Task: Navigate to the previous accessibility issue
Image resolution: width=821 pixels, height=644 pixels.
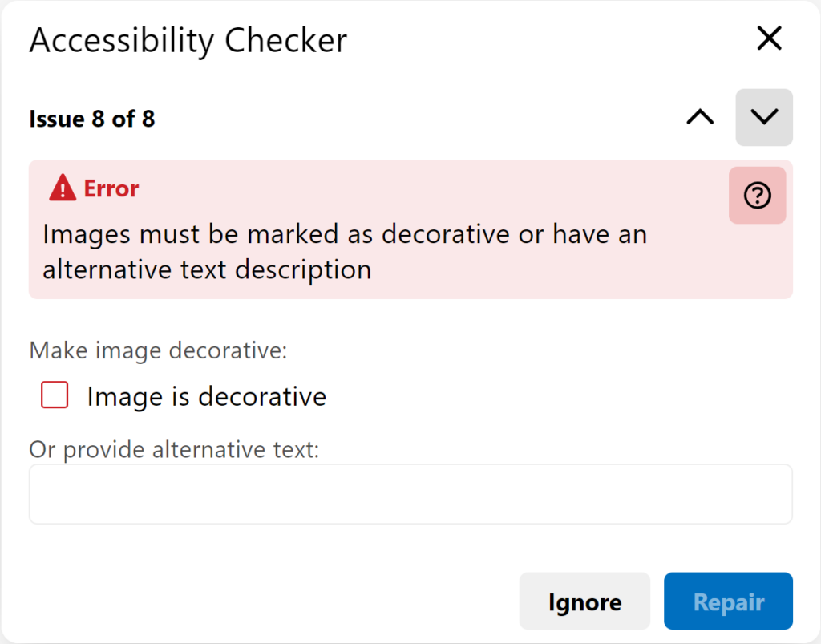Action: (699, 117)
